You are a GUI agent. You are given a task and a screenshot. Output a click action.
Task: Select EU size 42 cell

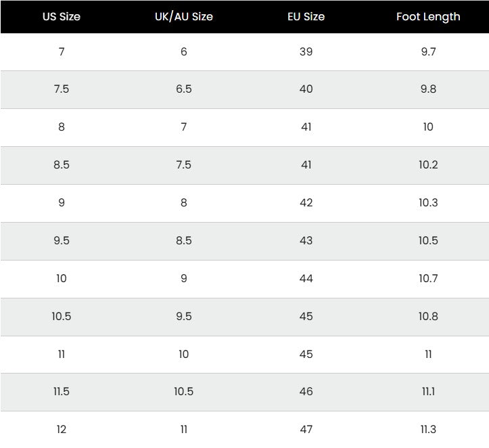point(306,203)
